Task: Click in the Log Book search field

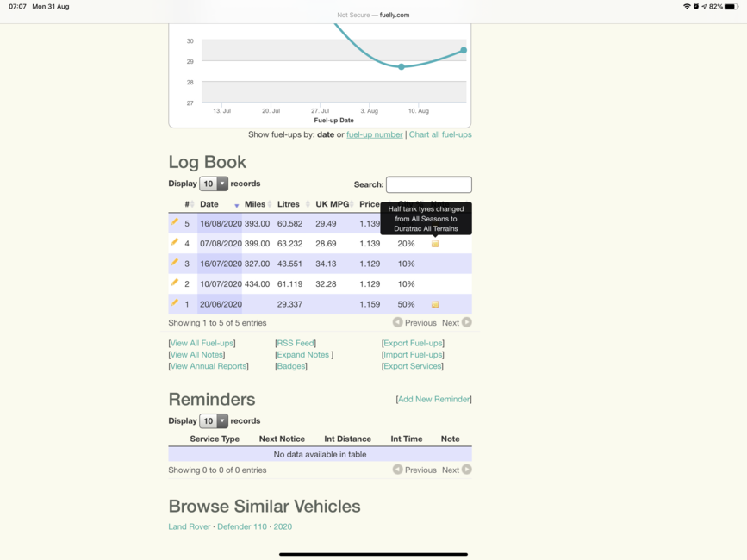Action: point(429,184)
